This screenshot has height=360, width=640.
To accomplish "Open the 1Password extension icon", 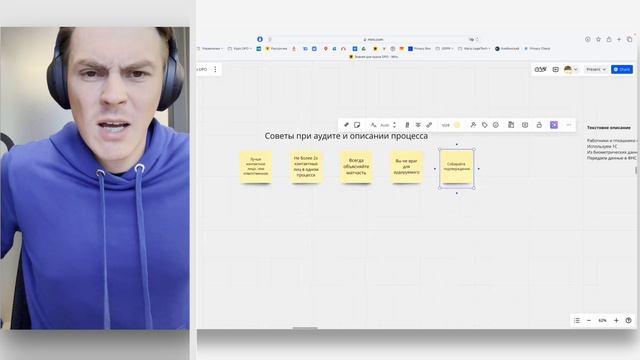I will point(260,39).
